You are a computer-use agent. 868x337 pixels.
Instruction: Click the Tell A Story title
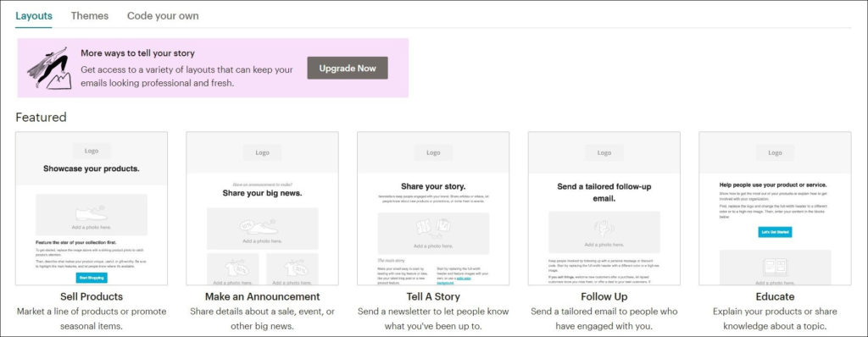click(x=433, y=296)
